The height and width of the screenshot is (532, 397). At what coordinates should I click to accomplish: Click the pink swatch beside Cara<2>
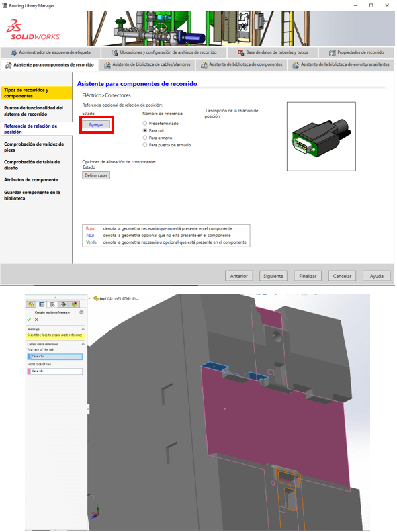point(29,371)
